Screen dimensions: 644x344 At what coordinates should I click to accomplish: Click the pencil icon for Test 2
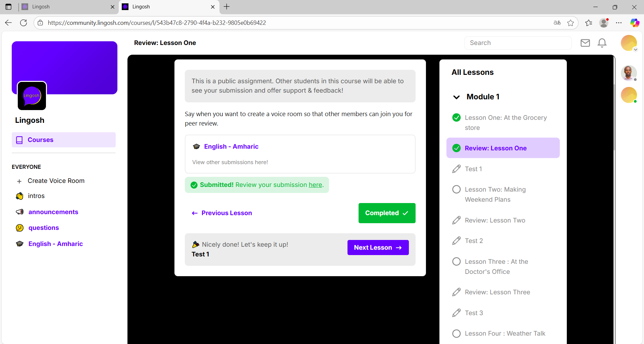(457, 241)
